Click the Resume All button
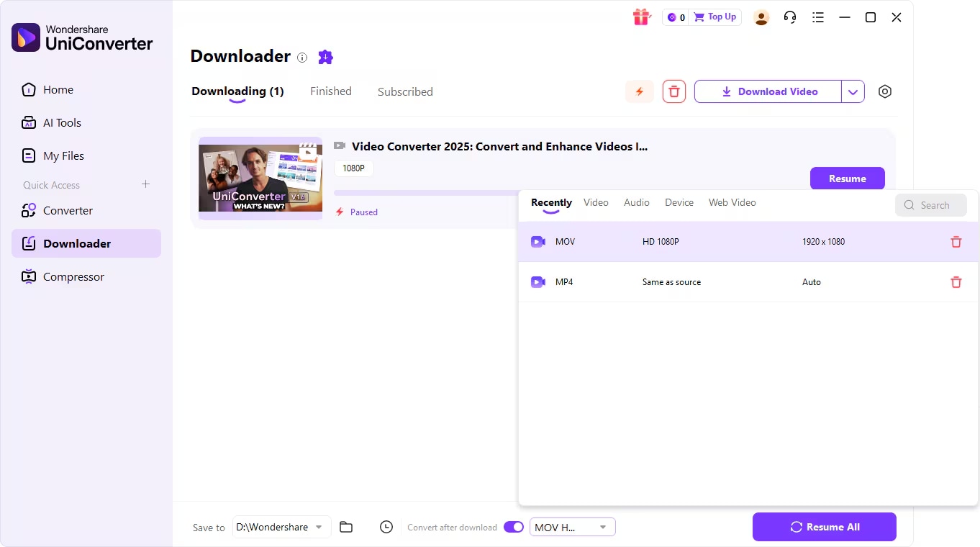This screenshot has width=980, height=547. coord(825,527)
